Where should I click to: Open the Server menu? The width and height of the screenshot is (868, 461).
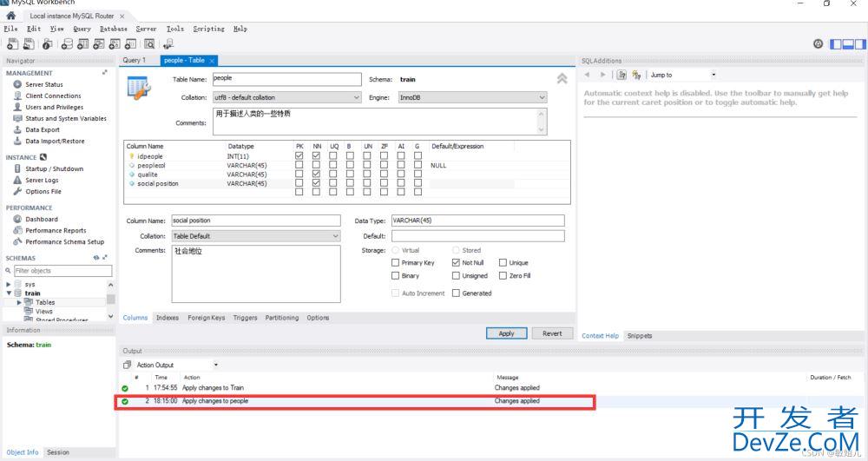[x=146, y=29]
